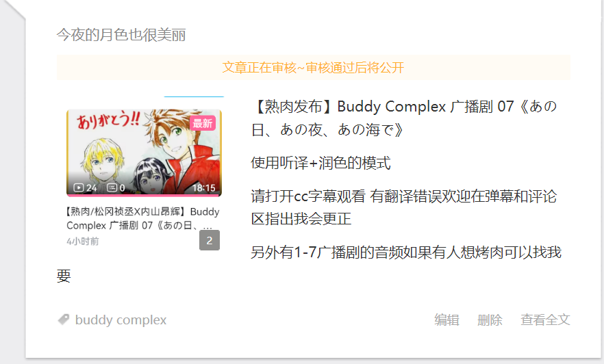604x364 pixels.
Task: Click the pink 最新 badge on video
Action: [203, 124]
